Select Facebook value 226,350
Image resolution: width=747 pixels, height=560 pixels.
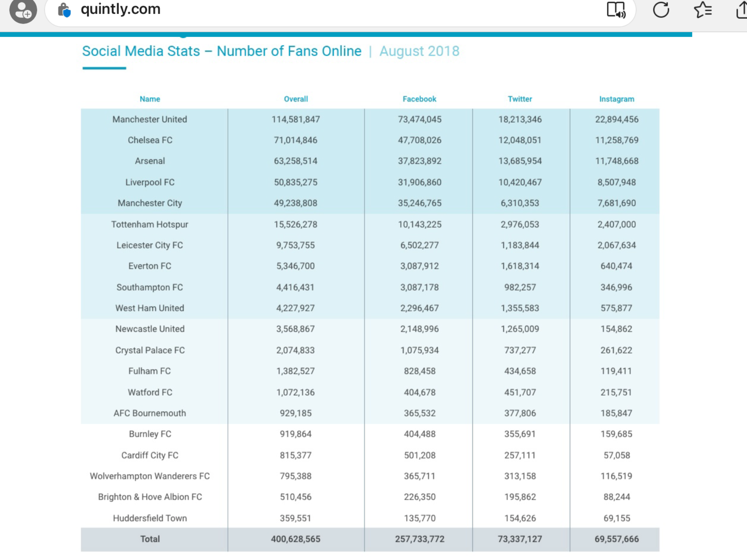(x=419, y=497)
